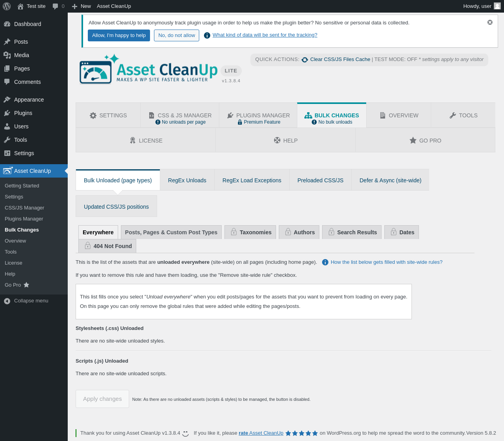Viewport: 504px width, 441px height.
Task: Open Tools in the main sidebar menu
Action: [x=34, y=140]
